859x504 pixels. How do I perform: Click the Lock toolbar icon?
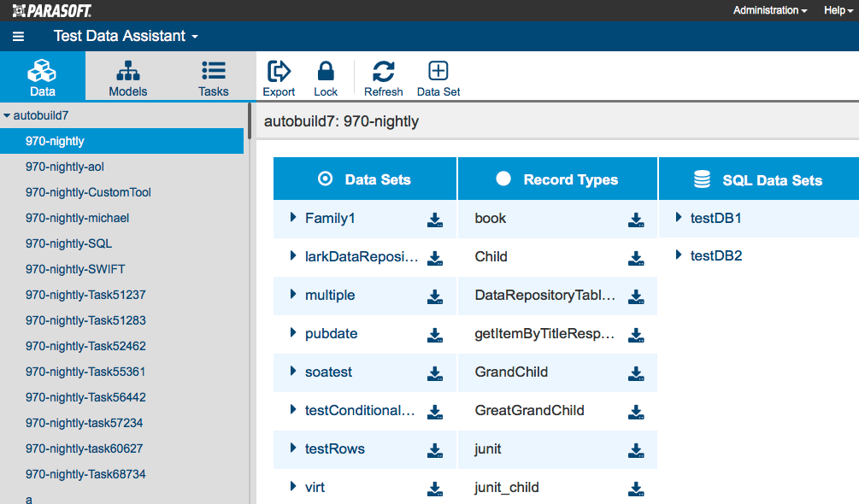(x=326, y=79)
